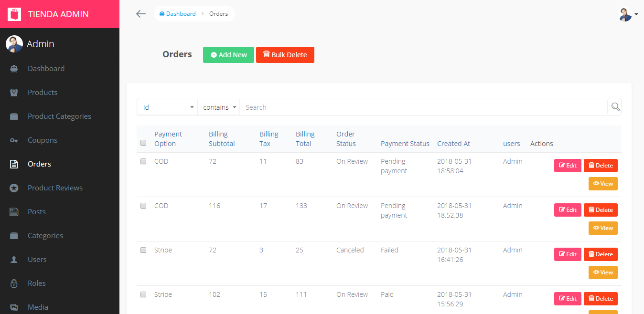Click the 'Failed' payment status cell
This screenshot has height=314, width=644.
tap(389, 250)
